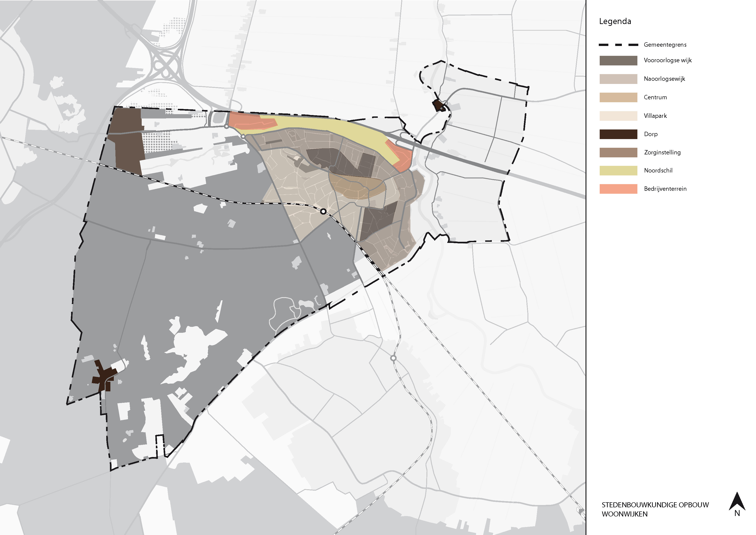Viewport: 756px width, 535px height.
Task: Click the small dark village patch in the northeast
Action: click(439, 105)
